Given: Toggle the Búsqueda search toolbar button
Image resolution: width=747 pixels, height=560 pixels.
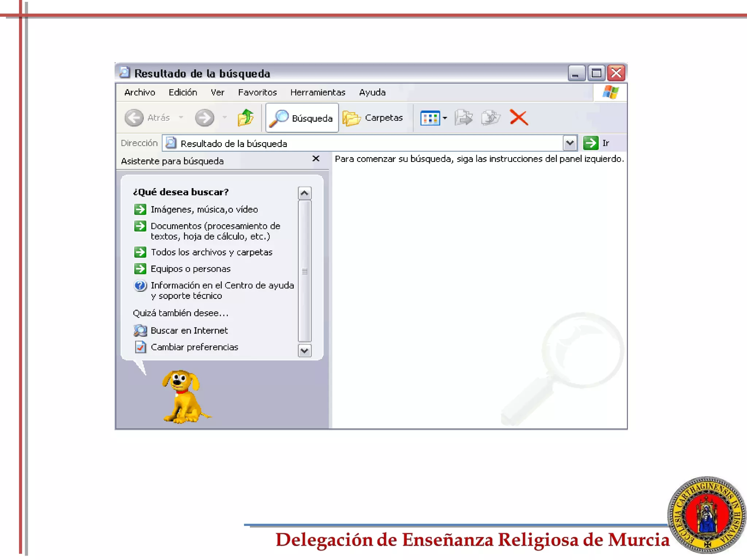Looking at the screenshot, I should [302, 118].
